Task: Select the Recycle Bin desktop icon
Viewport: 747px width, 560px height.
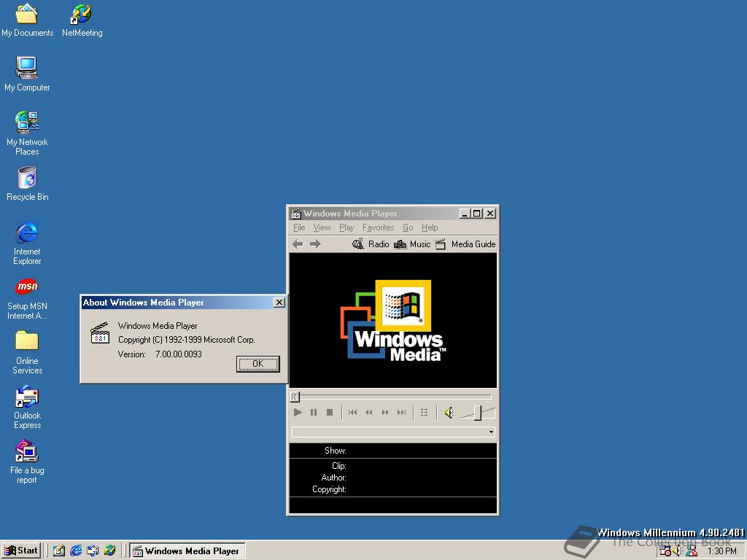Action: tap(27, 183)
